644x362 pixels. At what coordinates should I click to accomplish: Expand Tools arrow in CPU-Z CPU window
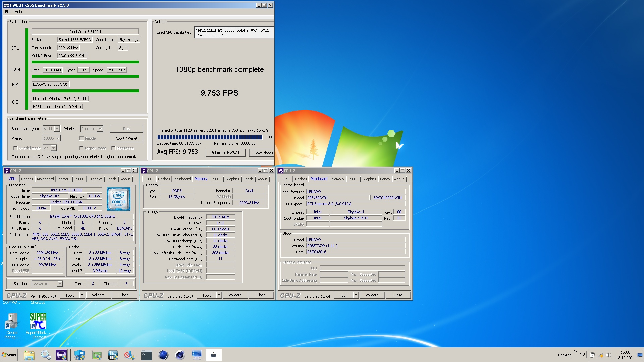[x=82, y=295]
